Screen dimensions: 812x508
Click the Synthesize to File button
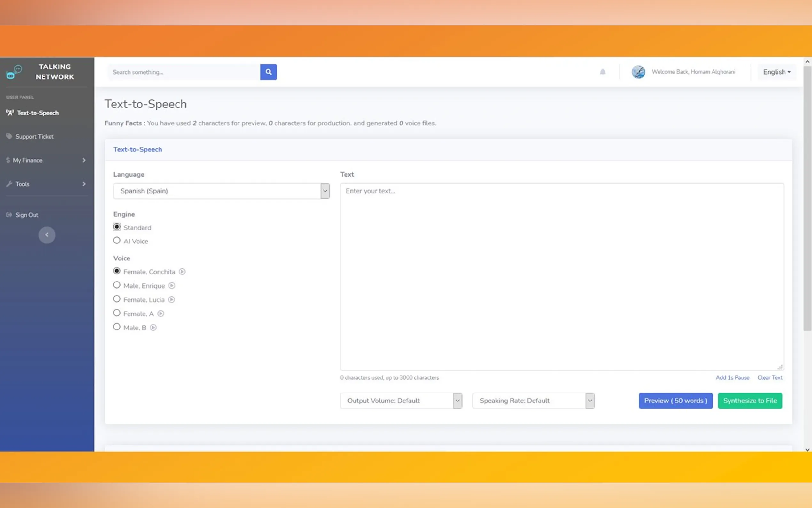(x=750, y=401)
